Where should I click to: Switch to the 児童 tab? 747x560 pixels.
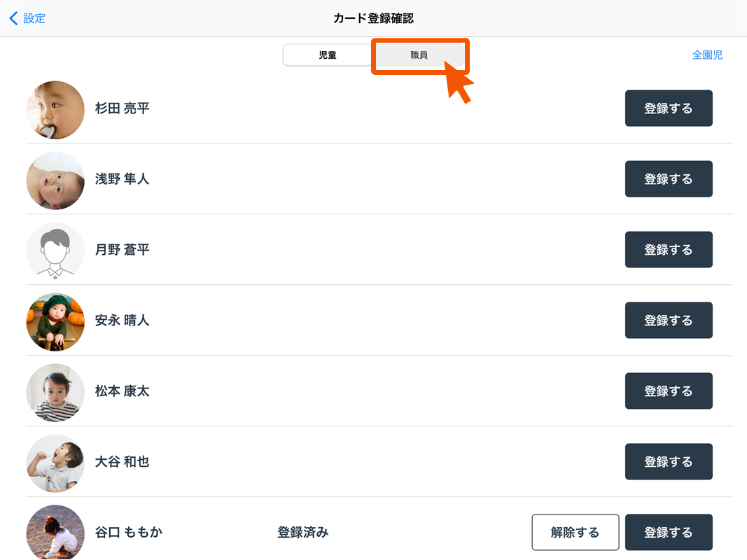pyautogui.click(x=327, y=55)
